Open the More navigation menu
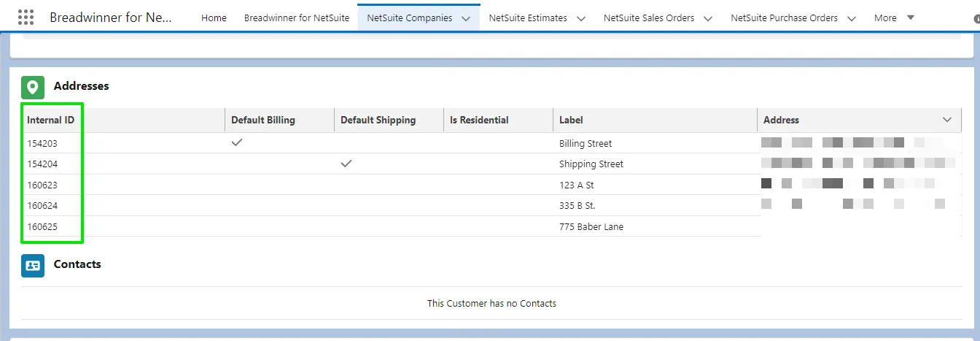 coord(894,18)
